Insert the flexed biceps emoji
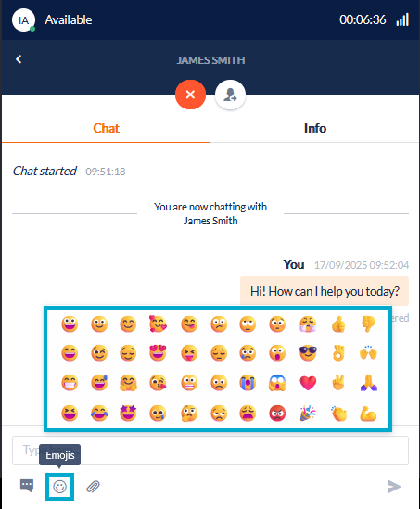 (368, 413)
